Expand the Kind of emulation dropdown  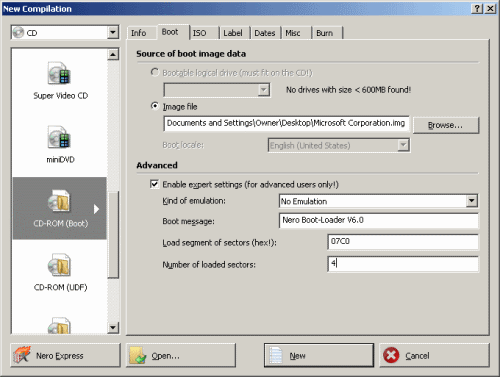472,201
